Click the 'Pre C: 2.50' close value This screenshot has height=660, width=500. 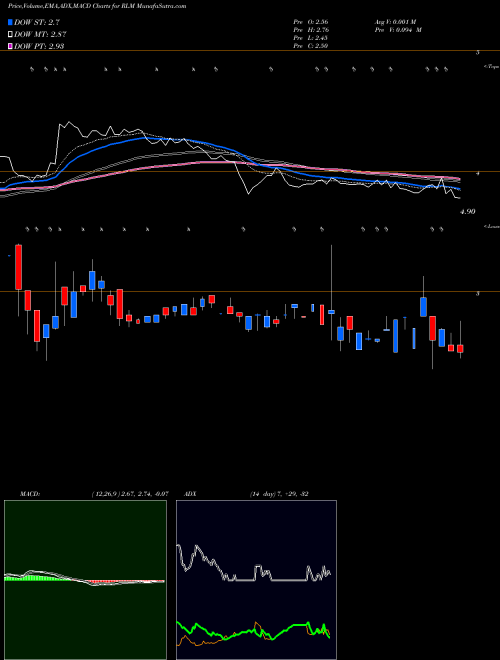point(311,46)
